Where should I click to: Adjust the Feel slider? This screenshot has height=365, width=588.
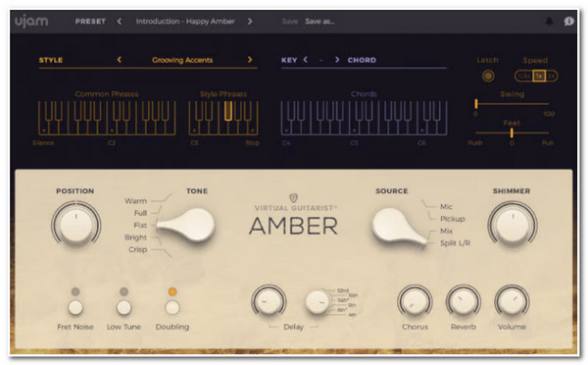click(x=512, y=132)
